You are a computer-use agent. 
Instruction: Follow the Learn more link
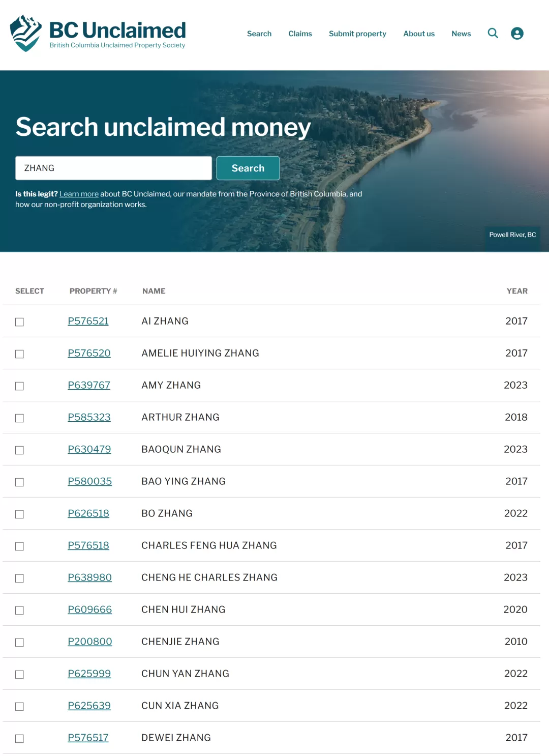click(79, 194)
